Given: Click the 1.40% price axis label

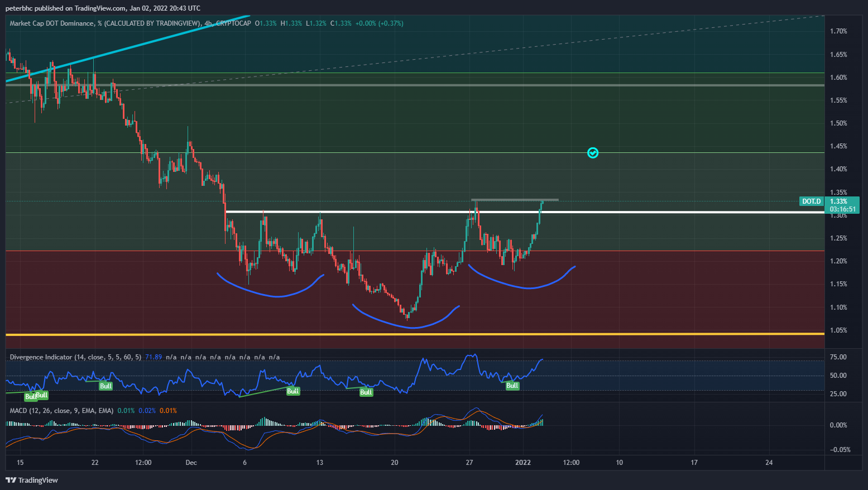Looking at the screenshot, I should [838, 169].
